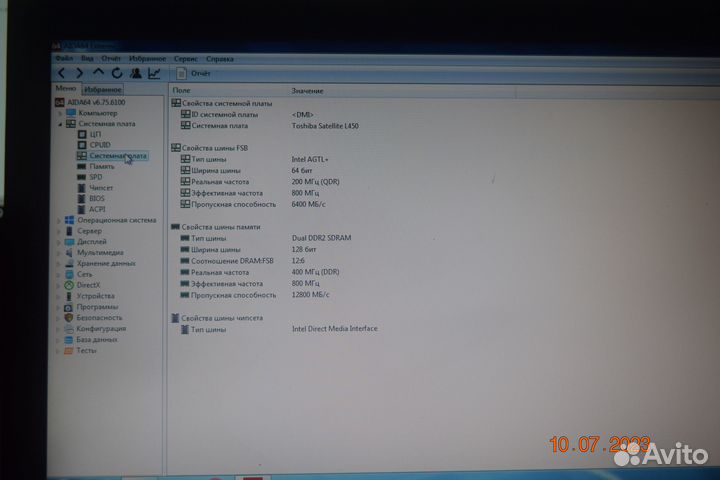This screenshot has height=480, width=720.
Task: Select the ACPI tree item
Action: pos(97,209)
